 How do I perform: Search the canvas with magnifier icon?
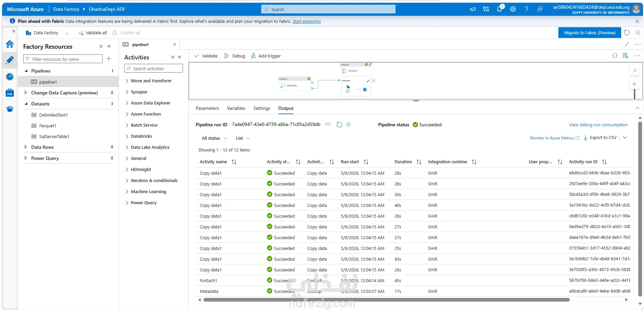coord(635,71)
